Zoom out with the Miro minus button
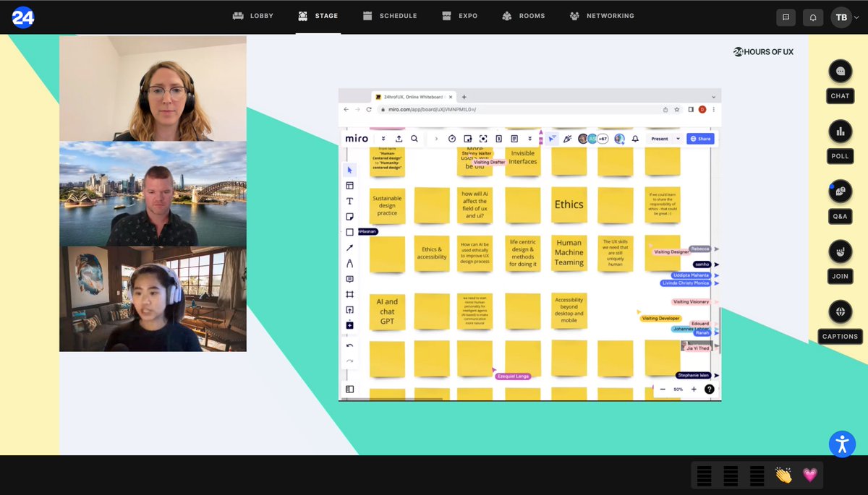Image resolution: width=868 pixels, height=495 pixels. tap(663, 389)
